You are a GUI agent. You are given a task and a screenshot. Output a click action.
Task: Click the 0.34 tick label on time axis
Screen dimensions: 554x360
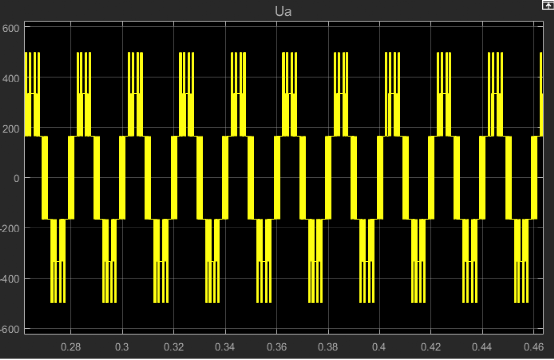pos(225,347)
